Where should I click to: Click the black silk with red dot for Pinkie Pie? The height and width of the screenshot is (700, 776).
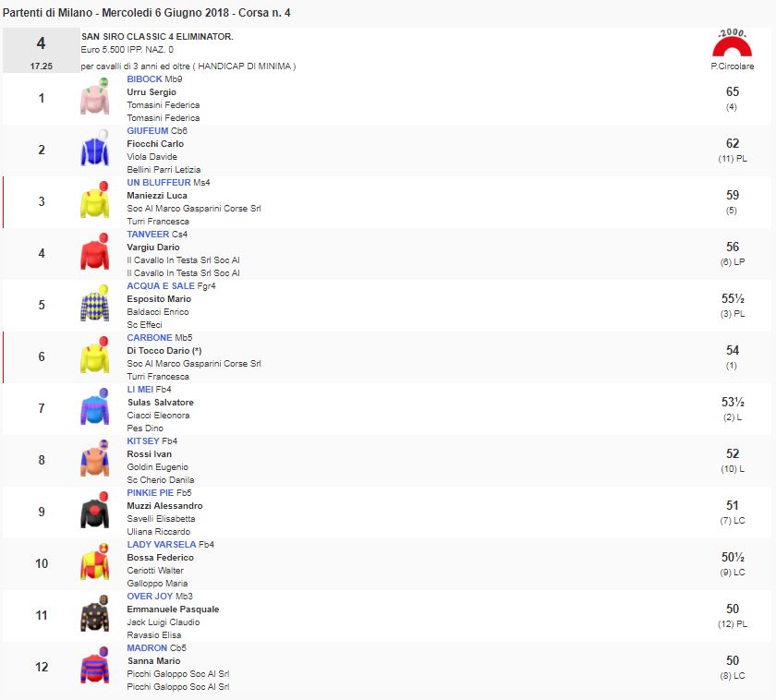point(94,512)
